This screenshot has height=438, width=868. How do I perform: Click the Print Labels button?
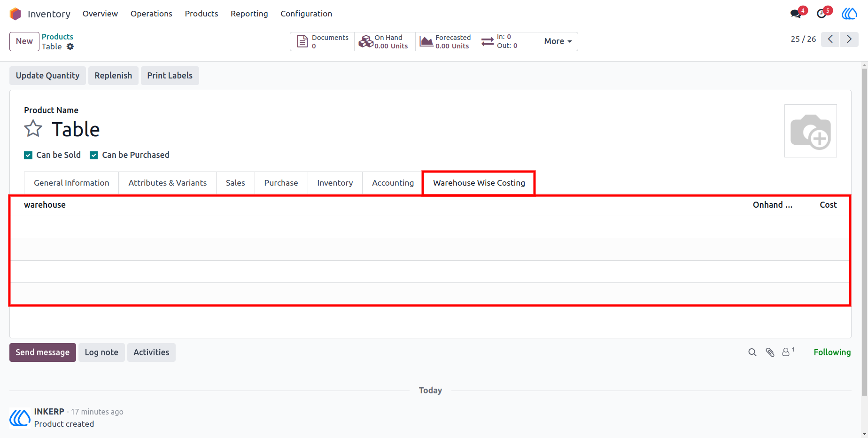coord(170,76)
